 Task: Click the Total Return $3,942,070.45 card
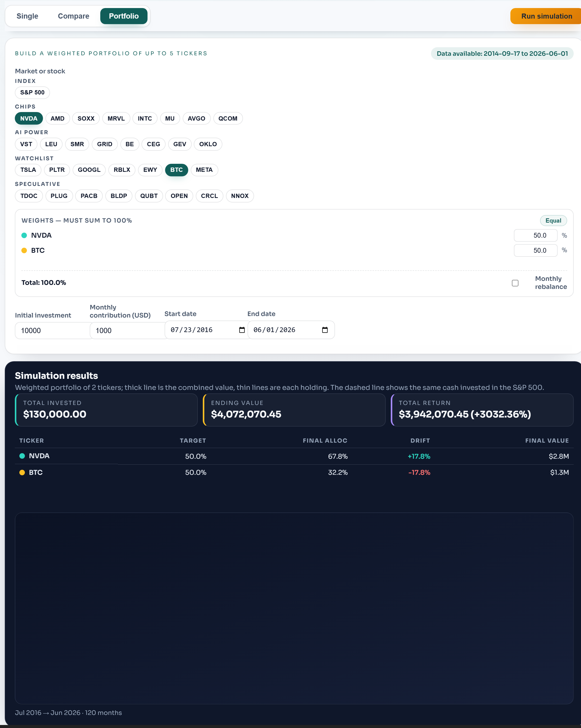click(482, 410)
